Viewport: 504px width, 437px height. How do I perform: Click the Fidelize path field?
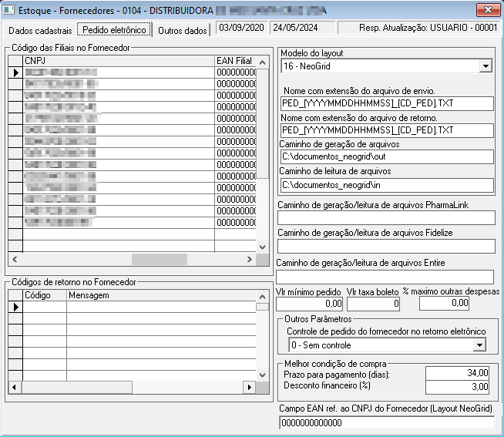[386, 247]
